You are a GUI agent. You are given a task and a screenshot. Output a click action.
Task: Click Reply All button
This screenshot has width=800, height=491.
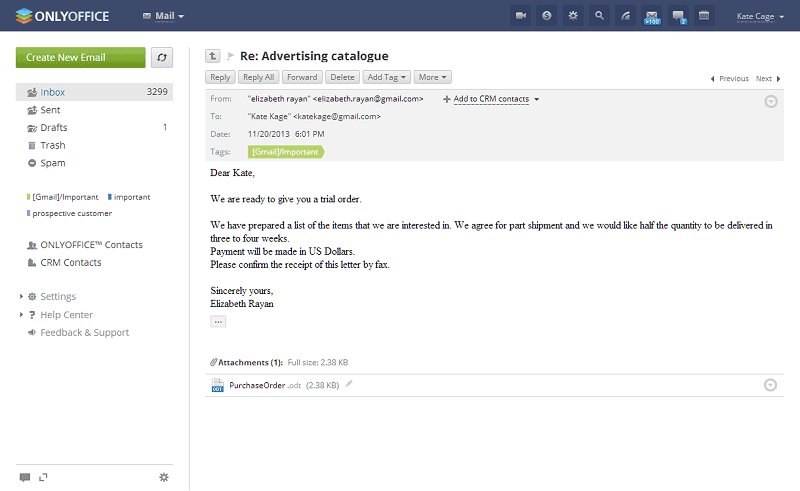coord(259,77)
